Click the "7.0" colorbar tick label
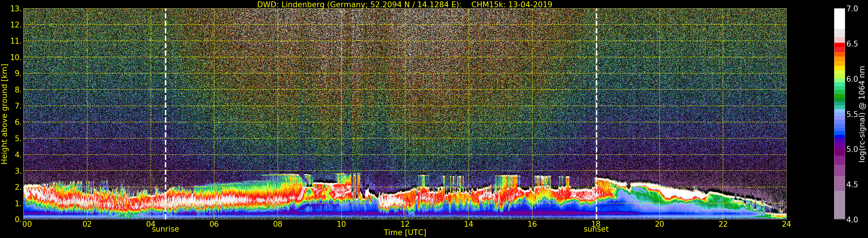The height and width of the screenshot is (238, 868). [852, 9]
